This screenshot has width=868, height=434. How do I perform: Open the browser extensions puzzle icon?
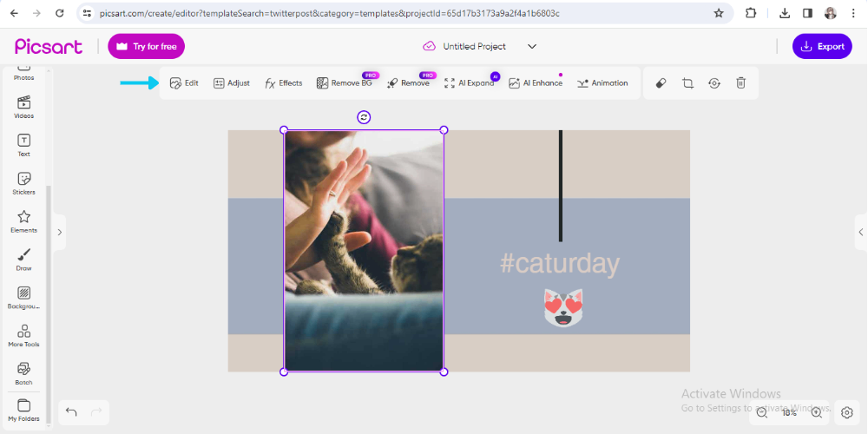[751, 13]
